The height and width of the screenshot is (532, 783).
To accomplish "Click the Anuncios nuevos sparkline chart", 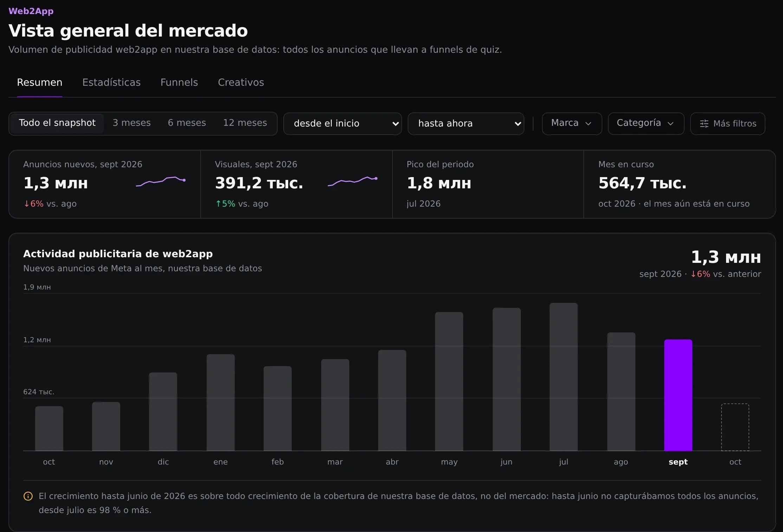I will [161, 181].
